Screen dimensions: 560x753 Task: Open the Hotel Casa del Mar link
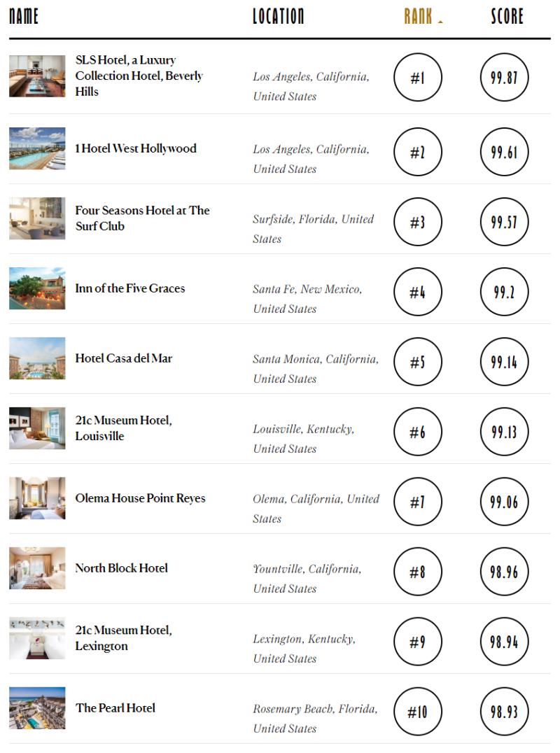click(x=124, y=358)
